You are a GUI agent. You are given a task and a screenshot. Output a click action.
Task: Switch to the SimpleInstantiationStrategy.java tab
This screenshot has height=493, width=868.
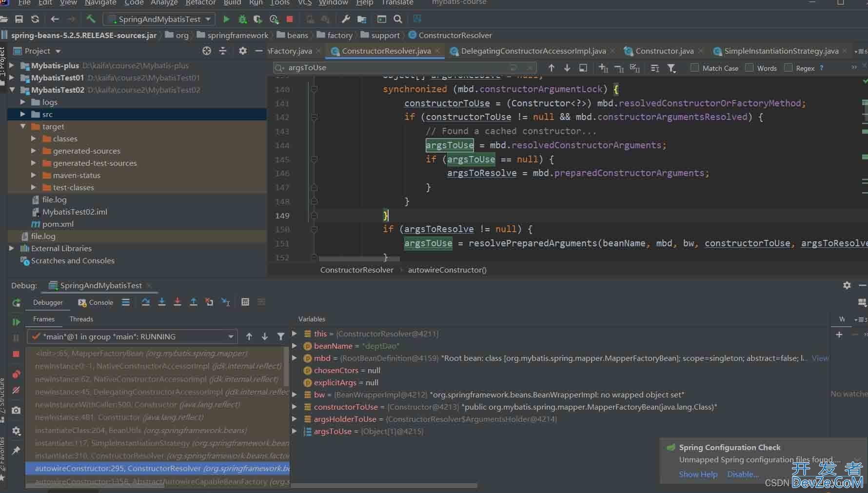[x=781, y=51]
